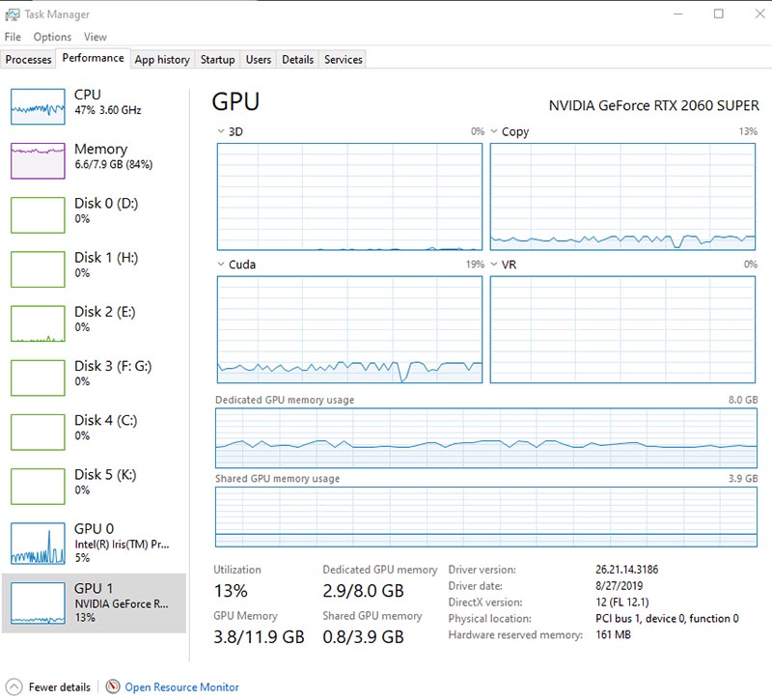Screen dimensions: 772x700
Task: Select the Disk 4 (C:) mini graph
Action: pos(38,432)
